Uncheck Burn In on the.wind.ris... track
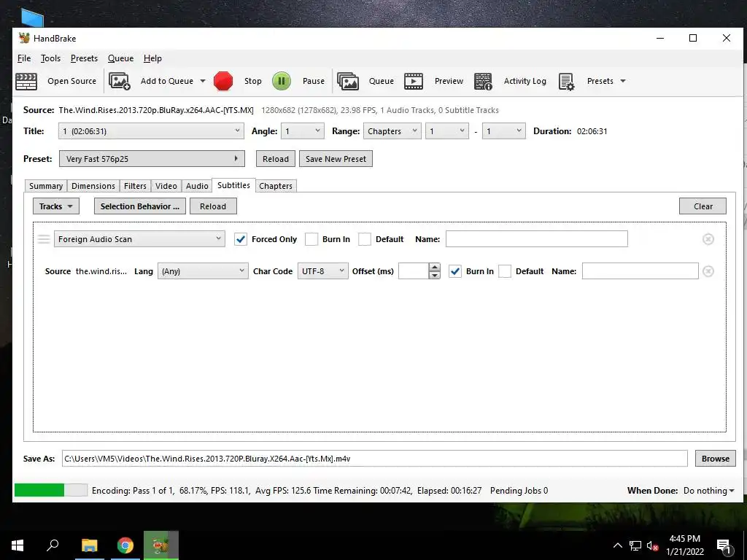This screenshot has height=560, width=747. point(455,271)
